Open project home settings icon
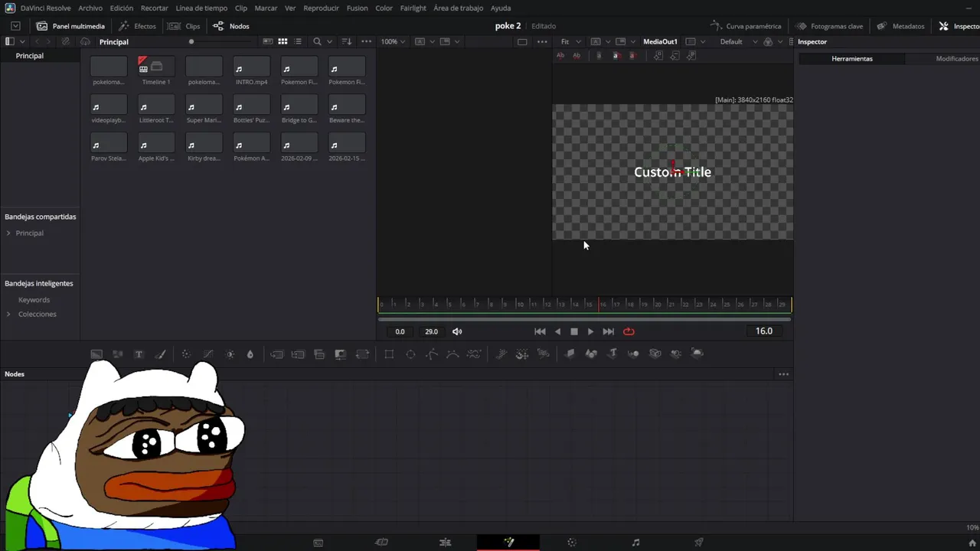Image resolution: width=980 pixels, height=551 pixels. (x=972, y=543)
